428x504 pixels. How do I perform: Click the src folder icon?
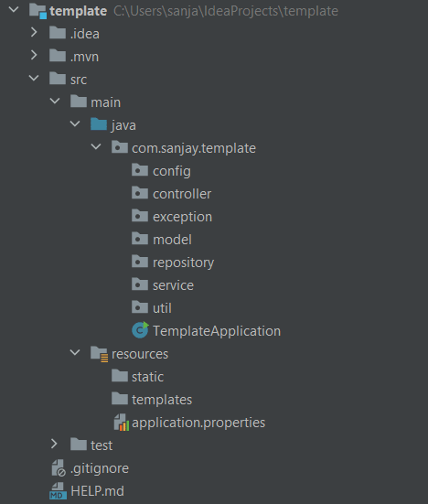click(58, 79)
